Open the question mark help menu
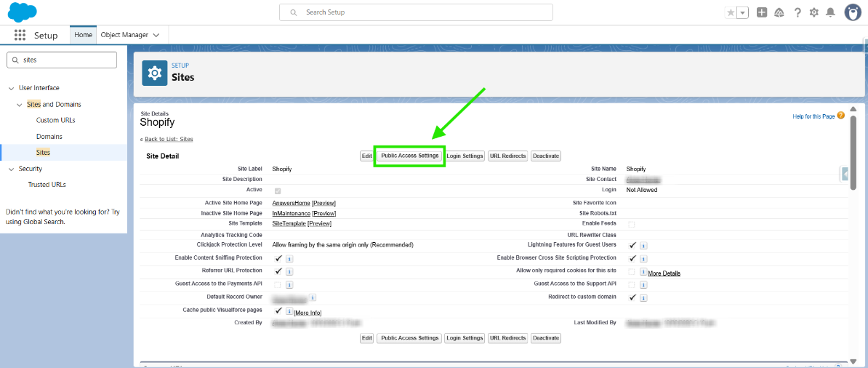 pyautogui.click(x=797, y=12)
